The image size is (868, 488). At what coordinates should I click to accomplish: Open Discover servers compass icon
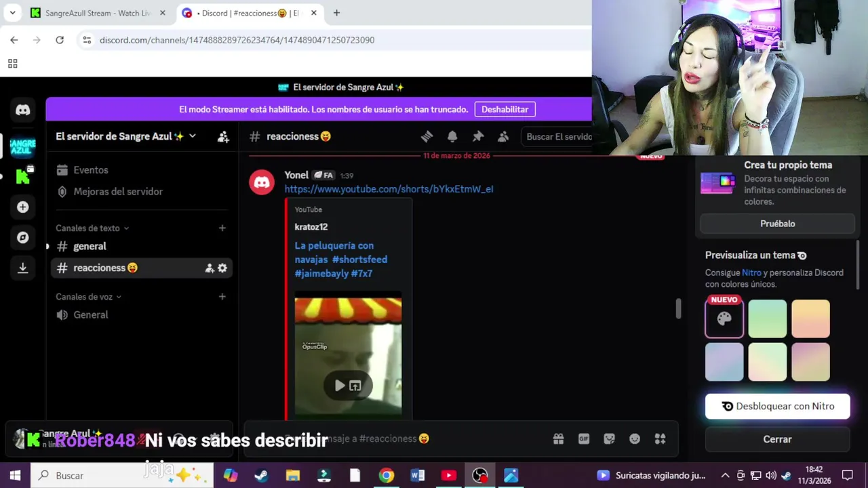[x=22, y=237]
